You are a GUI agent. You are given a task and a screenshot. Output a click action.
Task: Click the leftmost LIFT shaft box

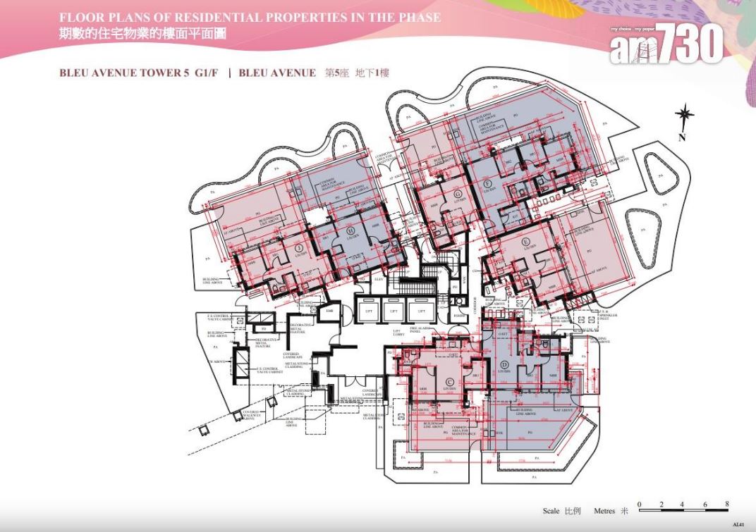click(367, 310)
